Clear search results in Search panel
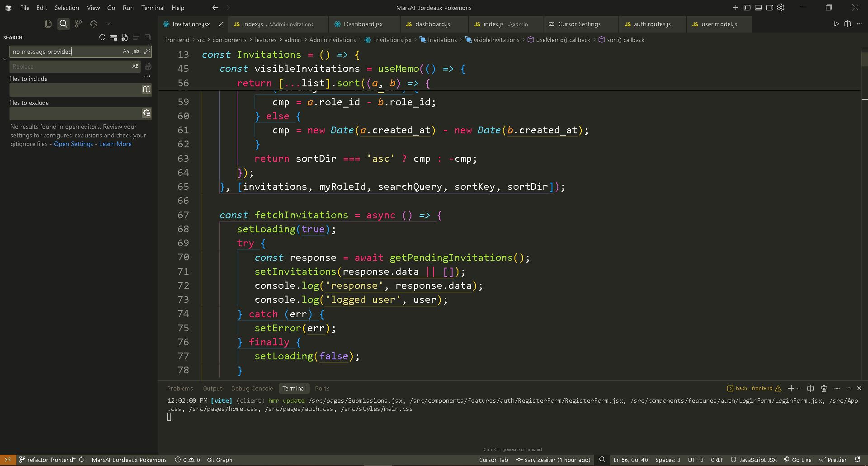 click(x=113, y=38)
